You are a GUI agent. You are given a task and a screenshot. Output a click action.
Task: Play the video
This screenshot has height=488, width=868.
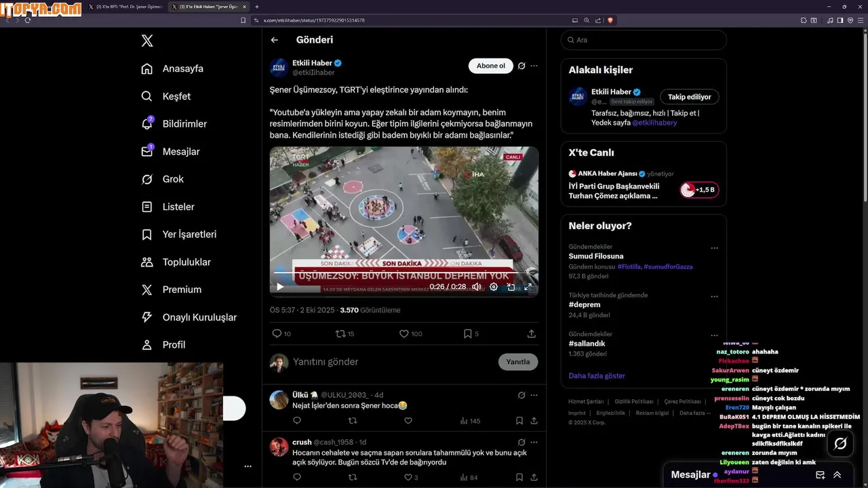click(280, 287)
